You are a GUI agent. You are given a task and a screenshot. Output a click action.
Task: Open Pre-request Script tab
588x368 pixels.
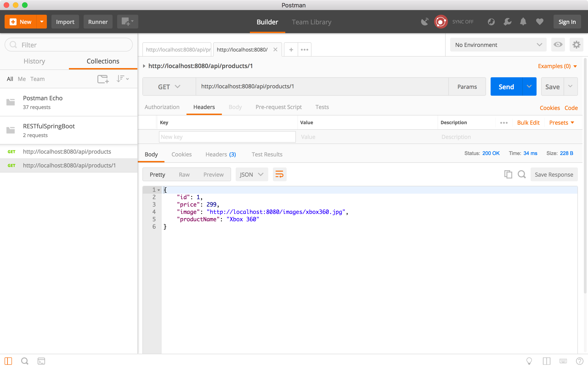tap(278, 107)
